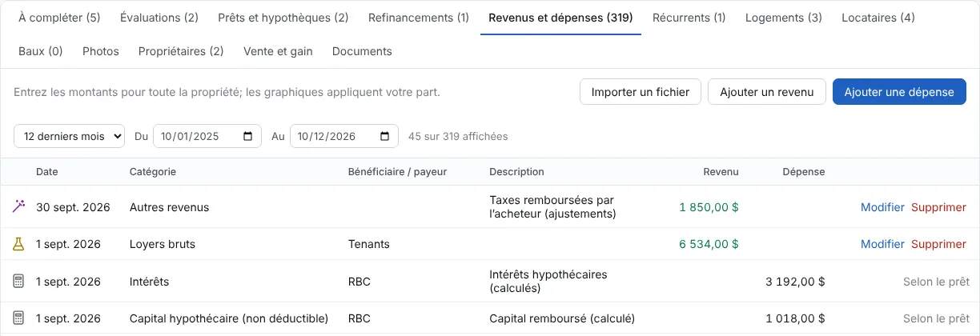Viewport: 980px width, 336px height.
Task: Click calculator icon beside Capital hypothécaire row
Action: pyautogui.click(x=19, y=318)
